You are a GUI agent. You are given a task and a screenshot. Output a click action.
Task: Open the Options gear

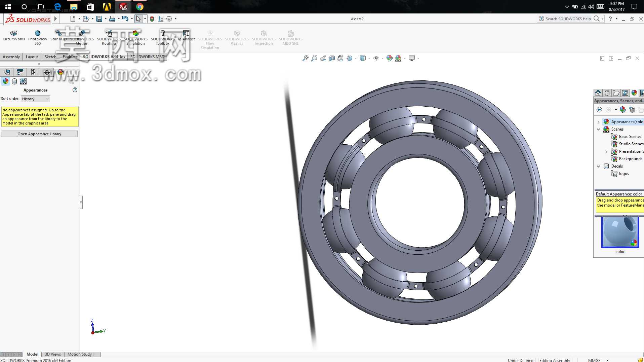tap(169, 19)
